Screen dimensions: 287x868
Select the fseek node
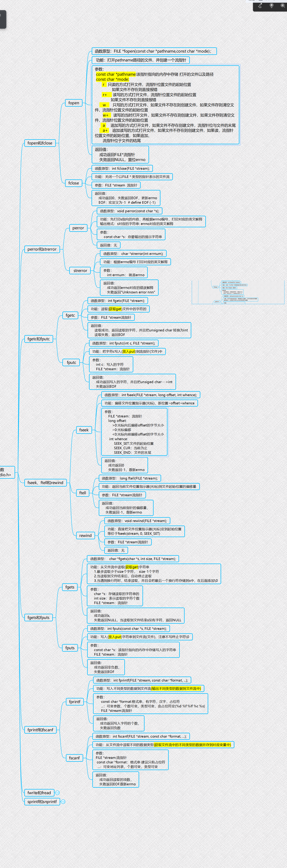tap(84, 430)
